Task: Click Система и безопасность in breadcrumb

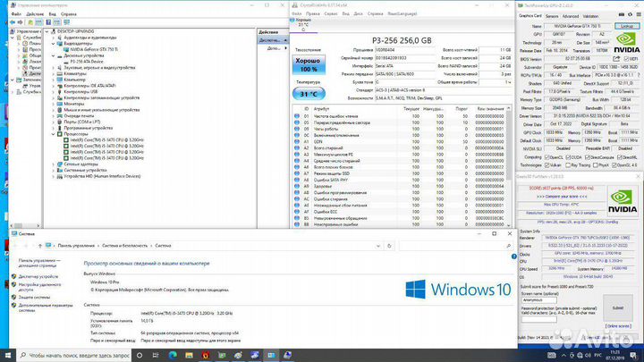Action: tap(124, 246)
